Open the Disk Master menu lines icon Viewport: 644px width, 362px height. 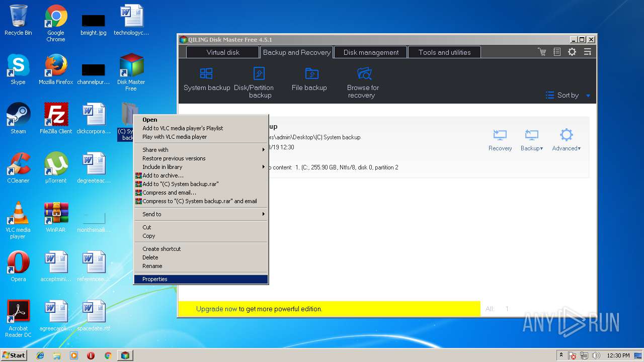587,52
